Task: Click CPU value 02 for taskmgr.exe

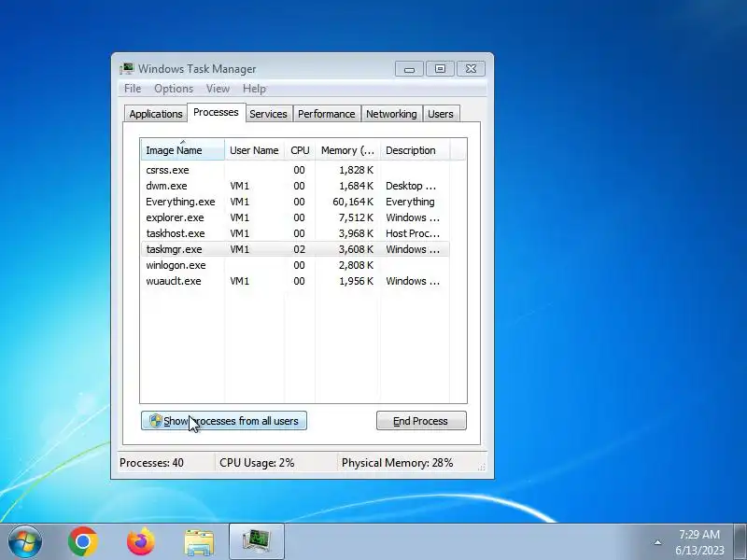Action: (299, 249)
